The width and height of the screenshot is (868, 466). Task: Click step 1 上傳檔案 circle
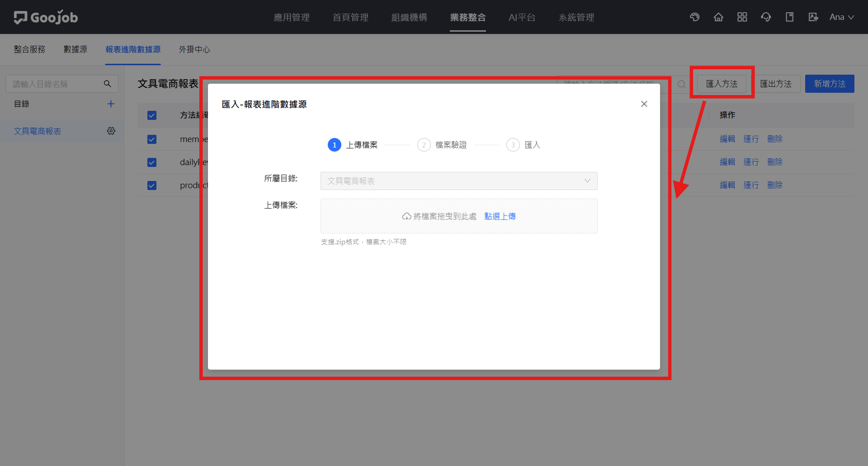pos(335,145)
